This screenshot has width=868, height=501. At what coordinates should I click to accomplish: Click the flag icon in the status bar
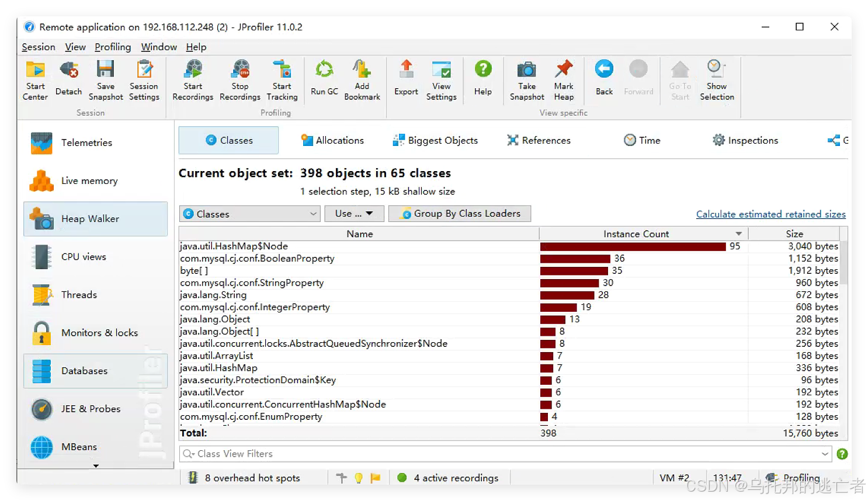pos(376,478)
